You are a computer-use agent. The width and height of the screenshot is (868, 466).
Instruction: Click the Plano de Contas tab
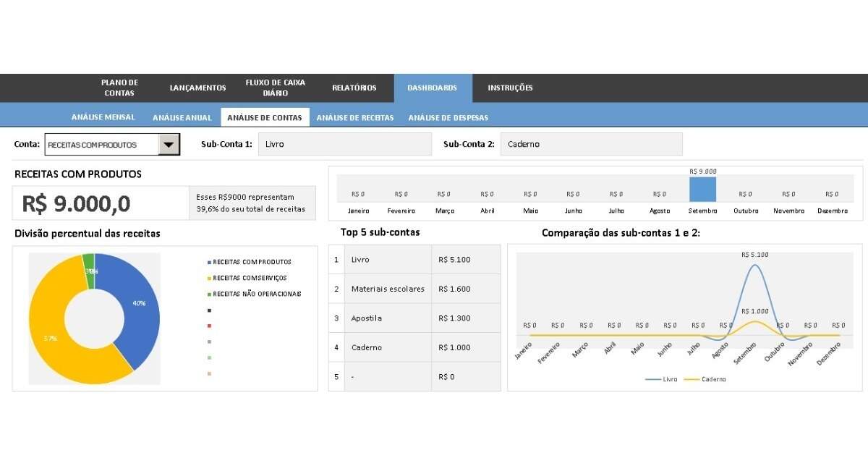[x=119, y=88]
